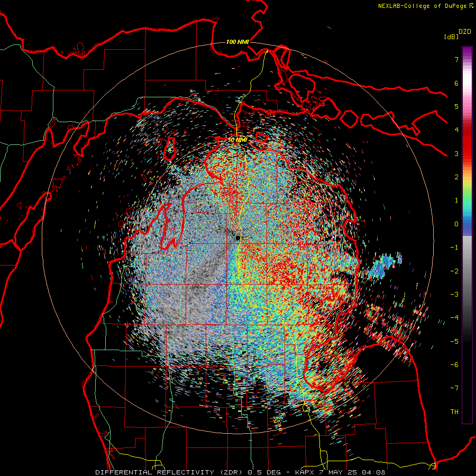Select the 2 tick label on scale

click(x=456, y=177)
